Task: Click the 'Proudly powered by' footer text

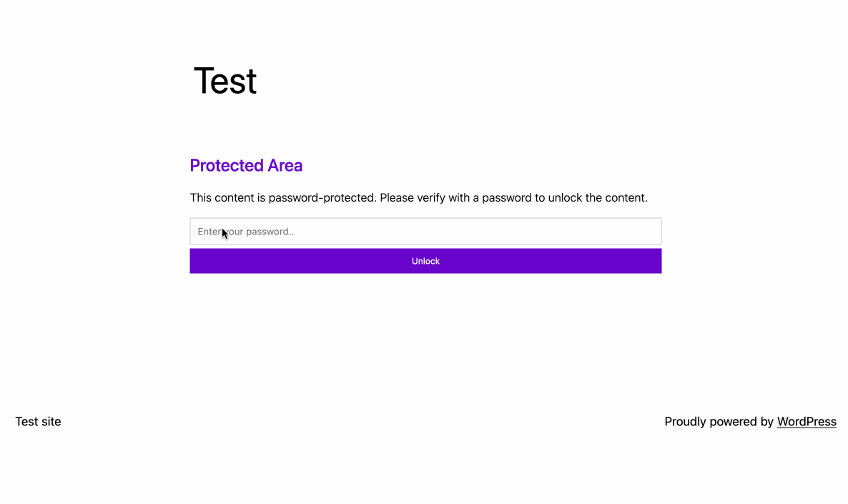Action: coord(719,422)
